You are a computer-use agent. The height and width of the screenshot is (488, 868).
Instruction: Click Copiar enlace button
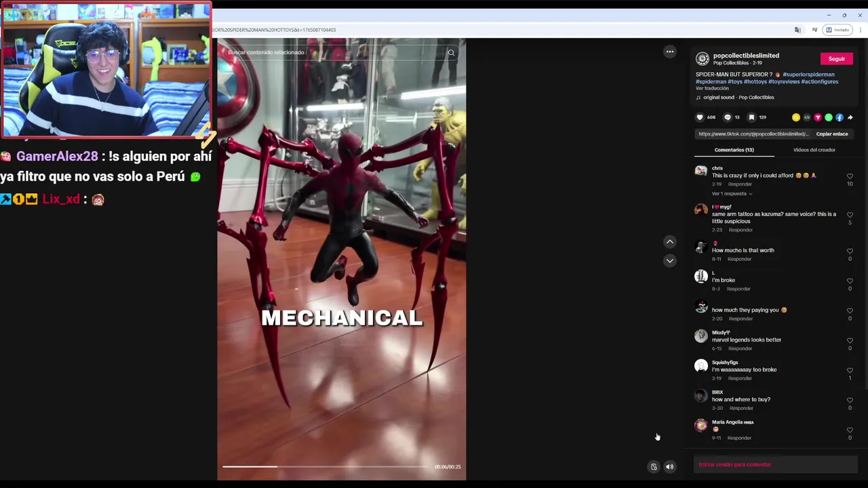click(832, 134)
